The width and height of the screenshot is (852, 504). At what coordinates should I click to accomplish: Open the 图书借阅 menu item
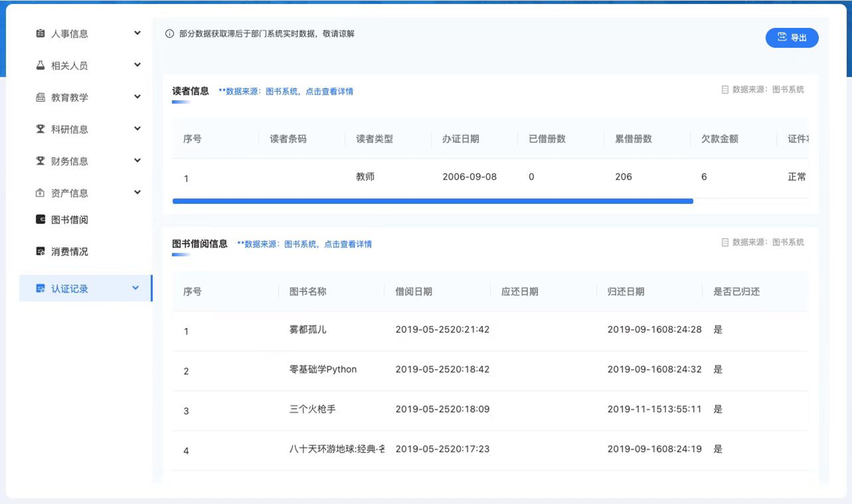pyautogui.click(x=69, y=220)
